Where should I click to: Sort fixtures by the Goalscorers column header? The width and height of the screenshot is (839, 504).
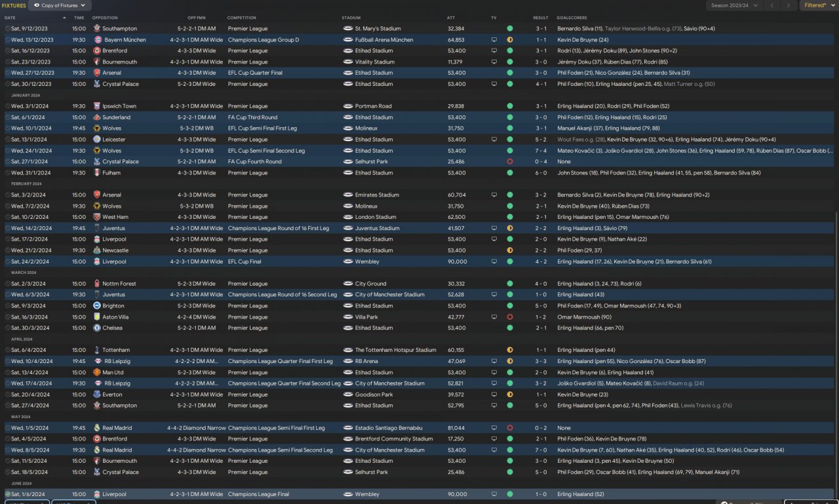572,18
